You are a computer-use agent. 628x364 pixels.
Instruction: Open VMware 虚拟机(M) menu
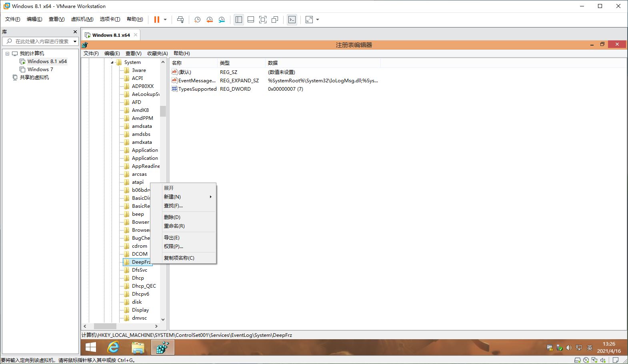82,19
